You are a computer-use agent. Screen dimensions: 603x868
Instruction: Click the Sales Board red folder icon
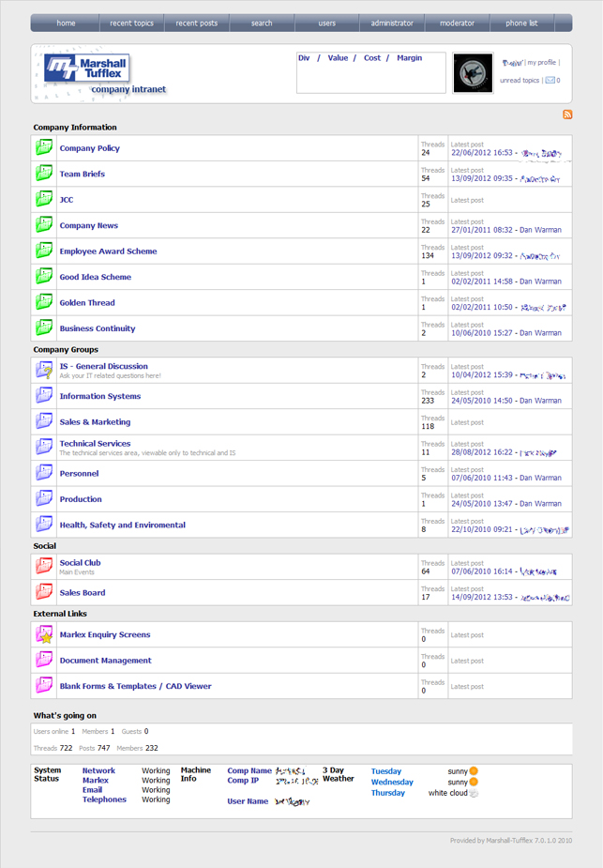pos(44,592)
